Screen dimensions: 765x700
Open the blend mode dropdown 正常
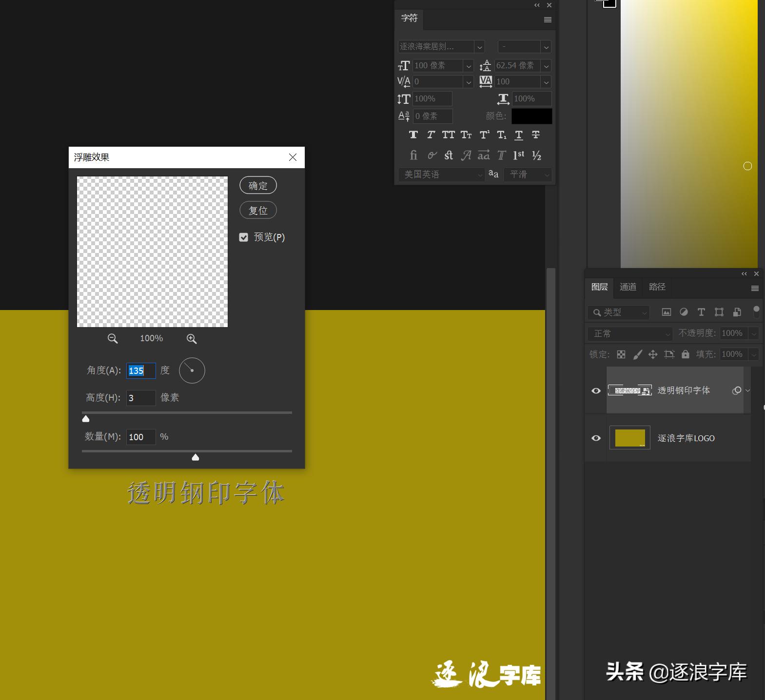[629, 334]
